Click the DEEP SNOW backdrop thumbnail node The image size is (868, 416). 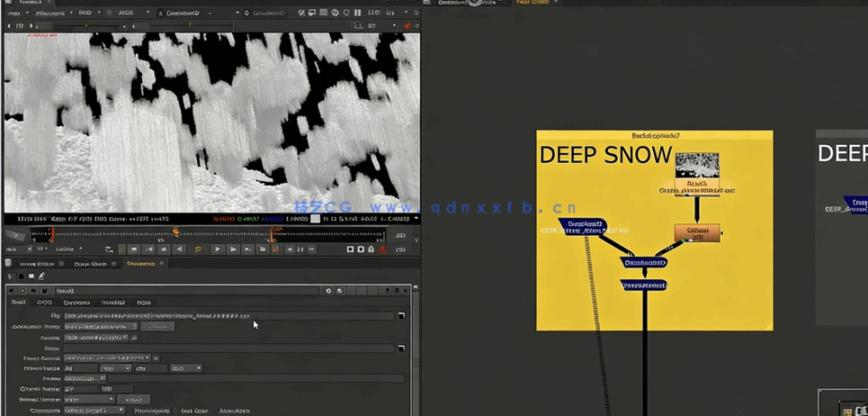click(x=696, y=165)
